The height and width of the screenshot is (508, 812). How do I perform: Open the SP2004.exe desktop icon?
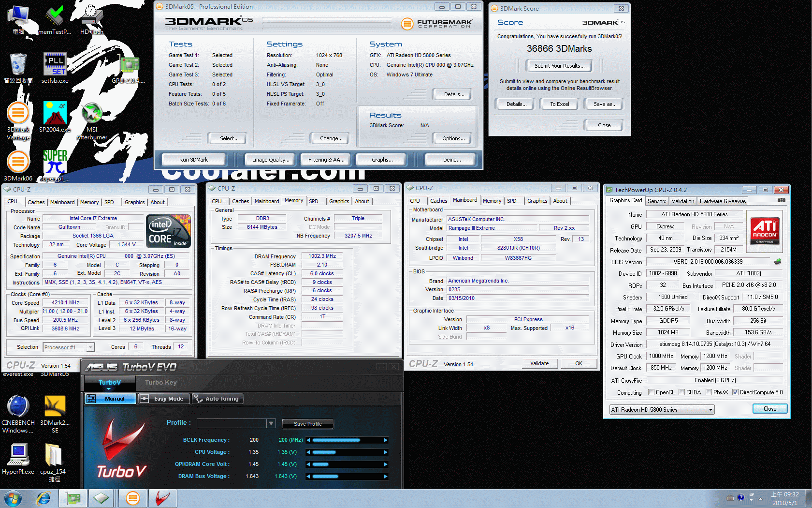[x=55, y=117]
